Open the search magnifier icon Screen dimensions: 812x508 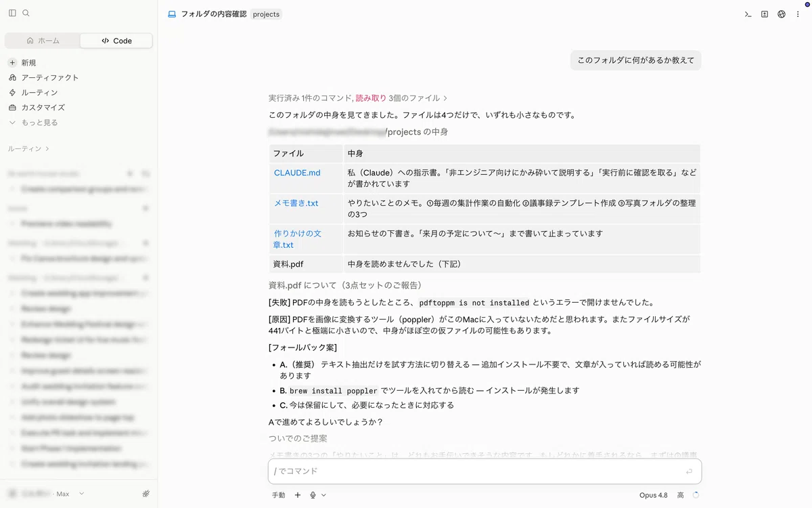point(26,13)
